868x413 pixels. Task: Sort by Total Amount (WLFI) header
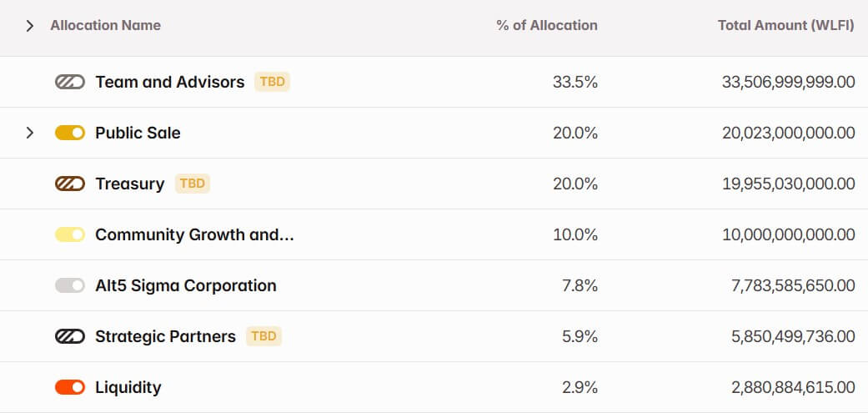785,25
